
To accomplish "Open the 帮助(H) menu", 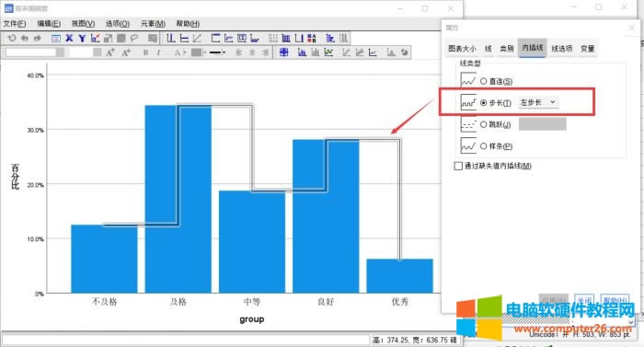I will (x=188, y=24).
